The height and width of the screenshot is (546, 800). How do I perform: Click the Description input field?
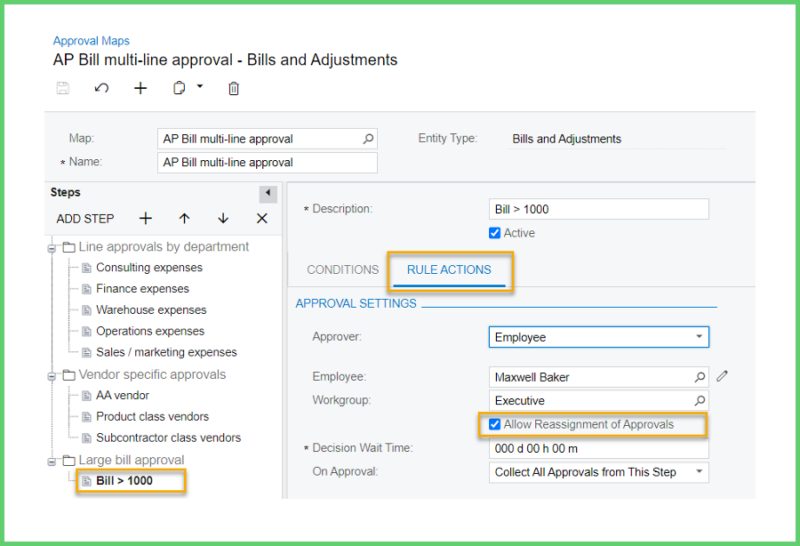(598, 209)
